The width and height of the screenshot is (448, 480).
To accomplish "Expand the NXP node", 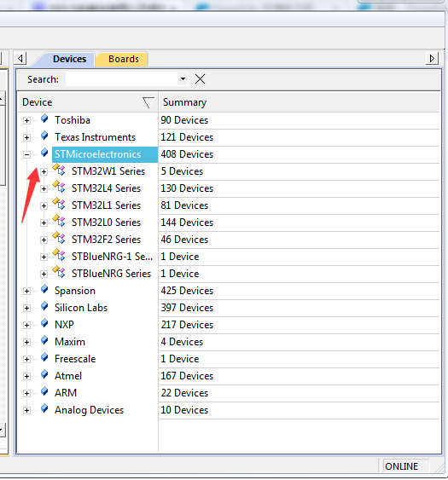I will 26,325.
